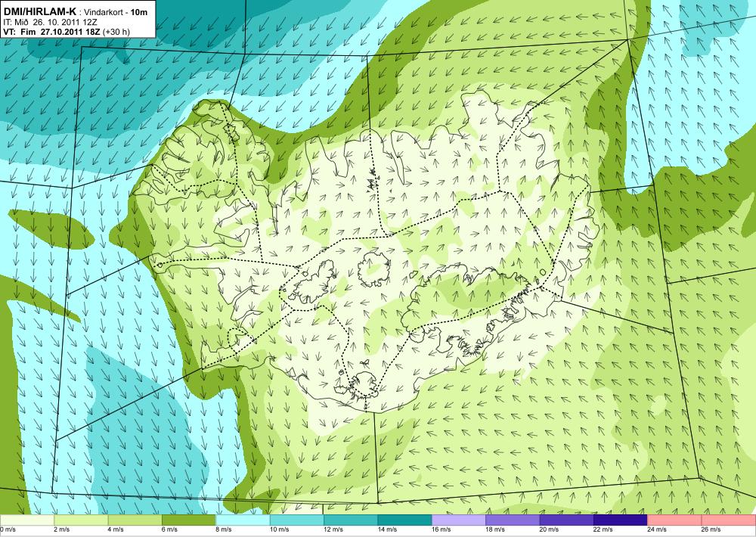756x537 pixels.
Task: Click the 'IT: Mið 26. 10. 2011 12Z' line
Action: coord(50,22)
